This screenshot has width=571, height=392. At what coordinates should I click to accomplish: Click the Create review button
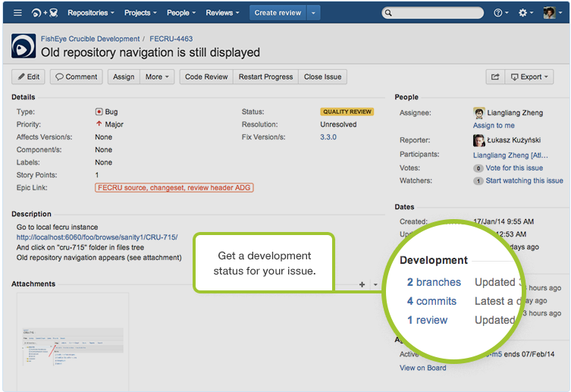(278, 13)
